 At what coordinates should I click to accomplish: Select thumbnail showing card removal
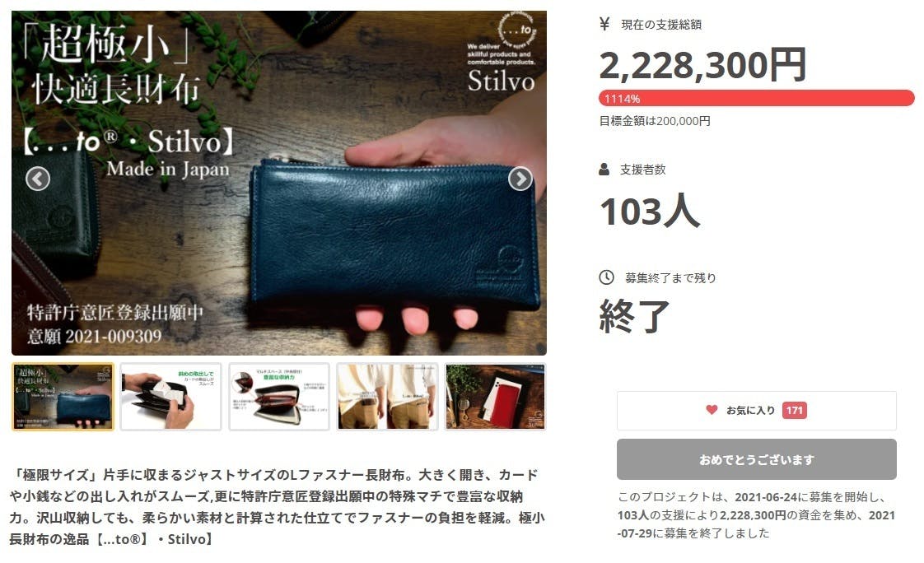tap(171, 397)
